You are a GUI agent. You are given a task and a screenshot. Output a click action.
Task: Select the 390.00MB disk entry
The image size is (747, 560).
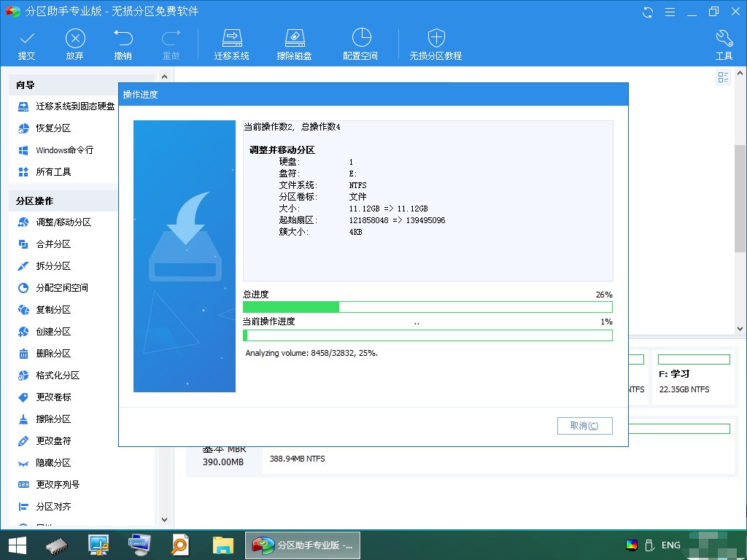[223, 462]
